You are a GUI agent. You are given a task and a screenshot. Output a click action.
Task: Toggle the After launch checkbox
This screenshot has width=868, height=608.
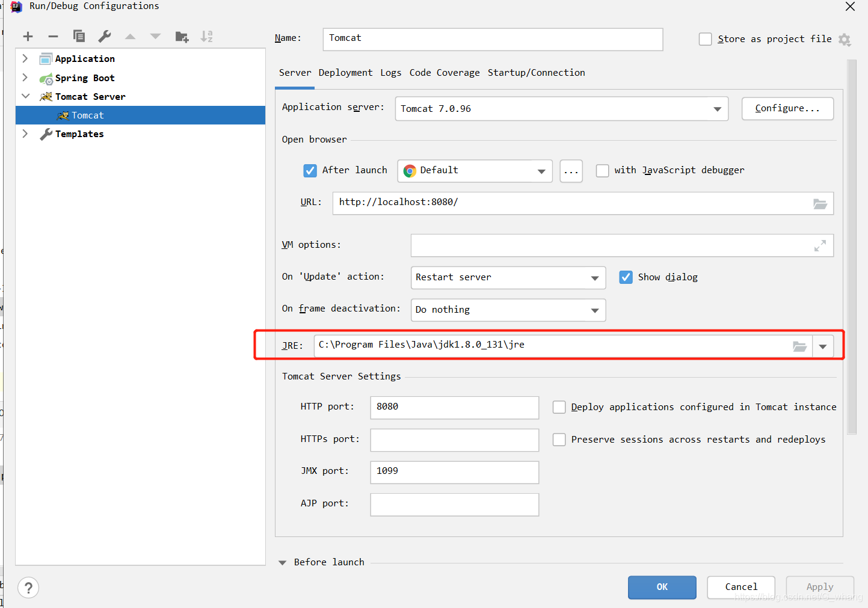[310, 171]
